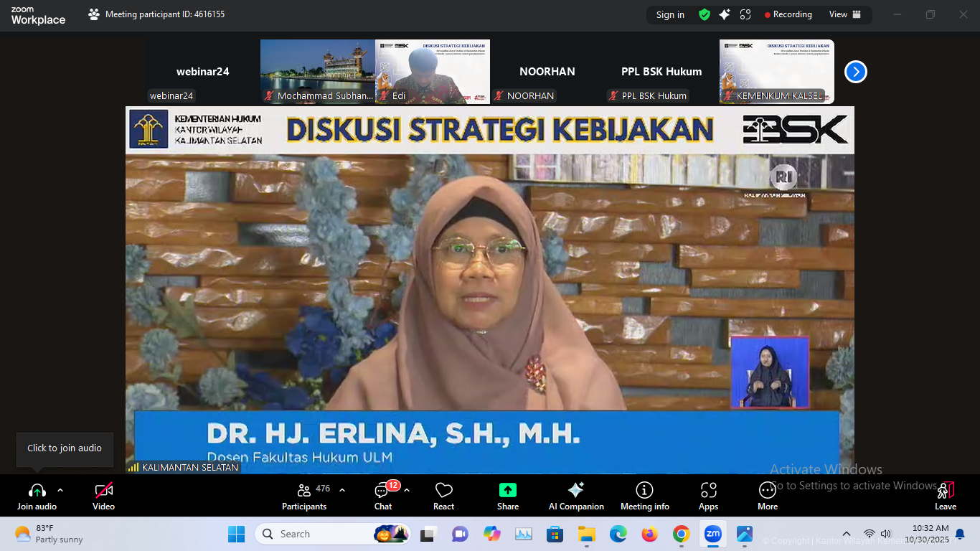The height and width of the screenshot is (551, 980).
Task: Leave the meeting
Action: point(945,495)
